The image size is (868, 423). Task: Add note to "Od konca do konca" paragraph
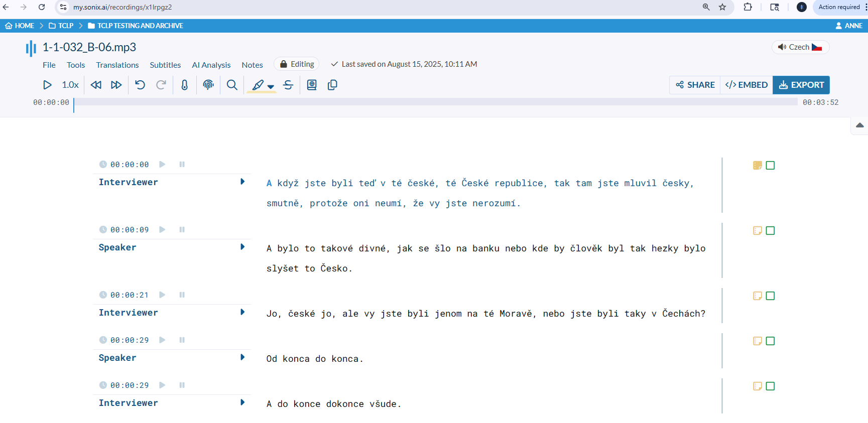pyautogui.click(x=758, y=341)
